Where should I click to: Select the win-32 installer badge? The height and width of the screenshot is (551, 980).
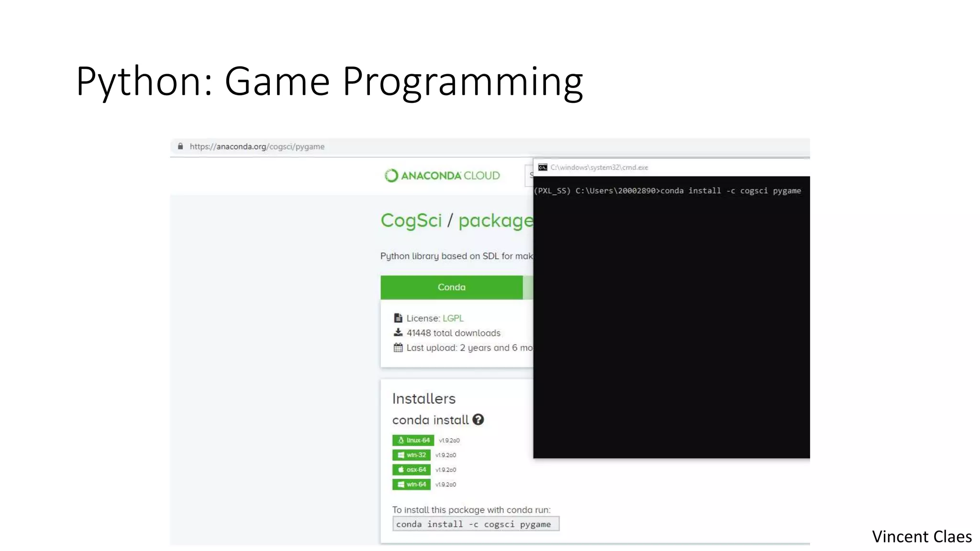[x=411, y=455]
